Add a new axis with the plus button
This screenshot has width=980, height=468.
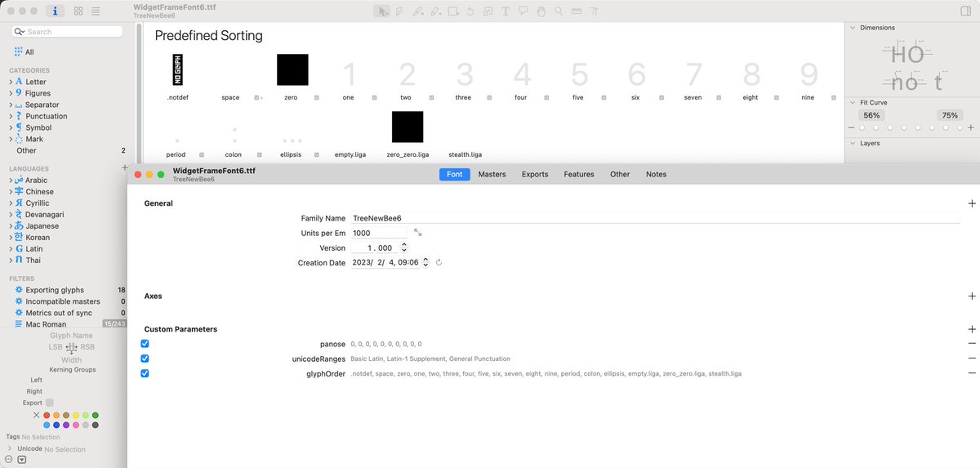972,296
